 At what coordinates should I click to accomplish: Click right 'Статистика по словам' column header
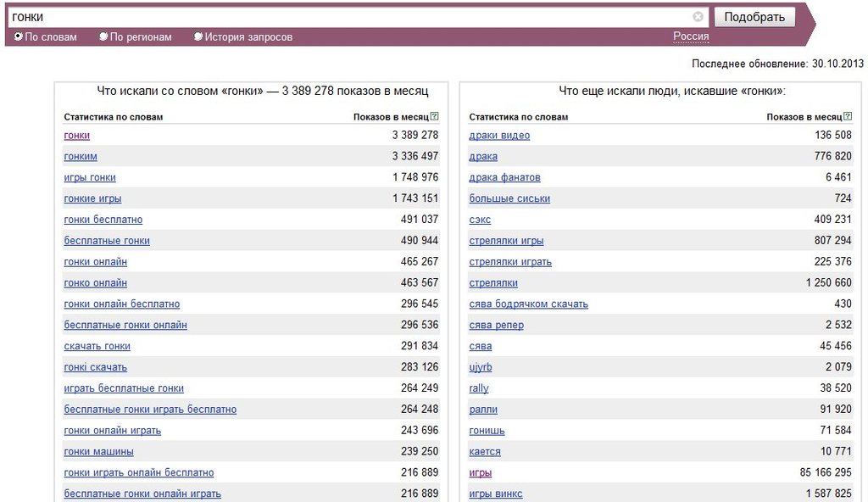click(x=519, y=117)
